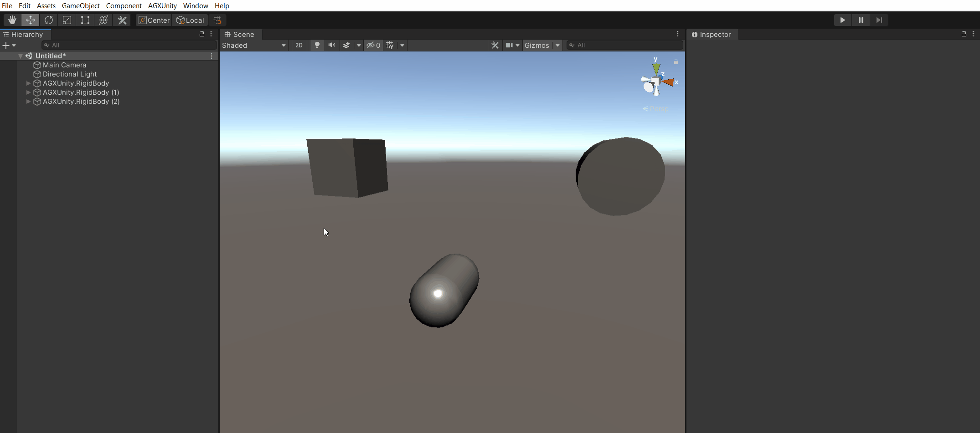
Task: Select the Directional Light in Hierarchy
Action: pos(69,74)
